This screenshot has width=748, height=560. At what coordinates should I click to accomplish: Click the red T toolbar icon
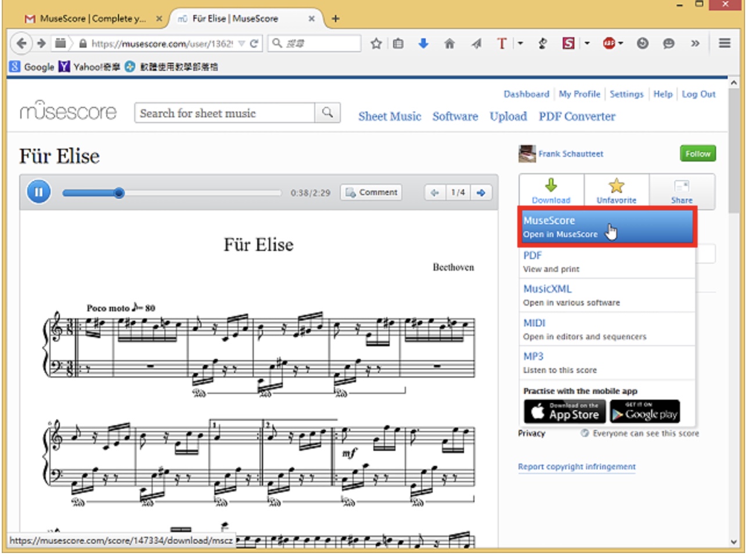click(x=502, y=44)
